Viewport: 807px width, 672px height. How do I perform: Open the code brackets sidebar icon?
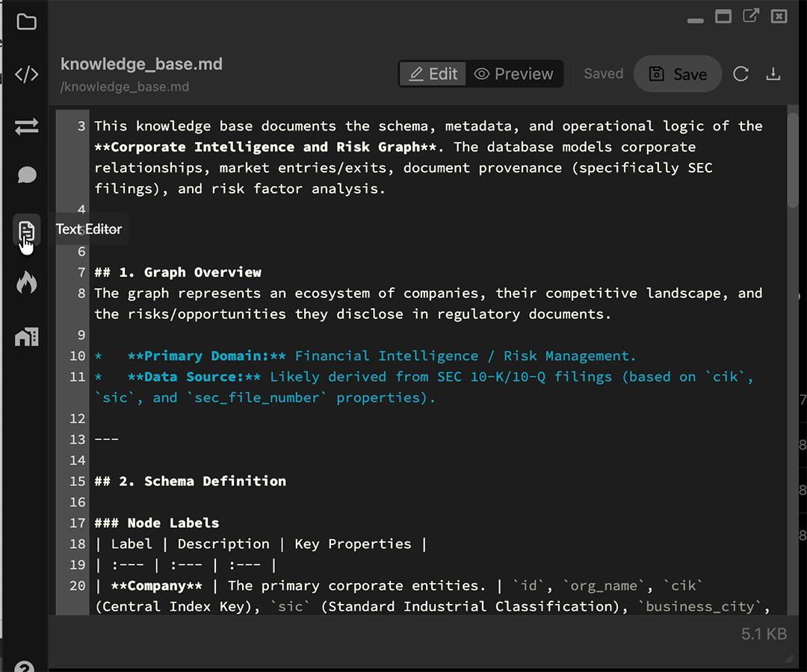pyautogui.click(x=26, y=75)
